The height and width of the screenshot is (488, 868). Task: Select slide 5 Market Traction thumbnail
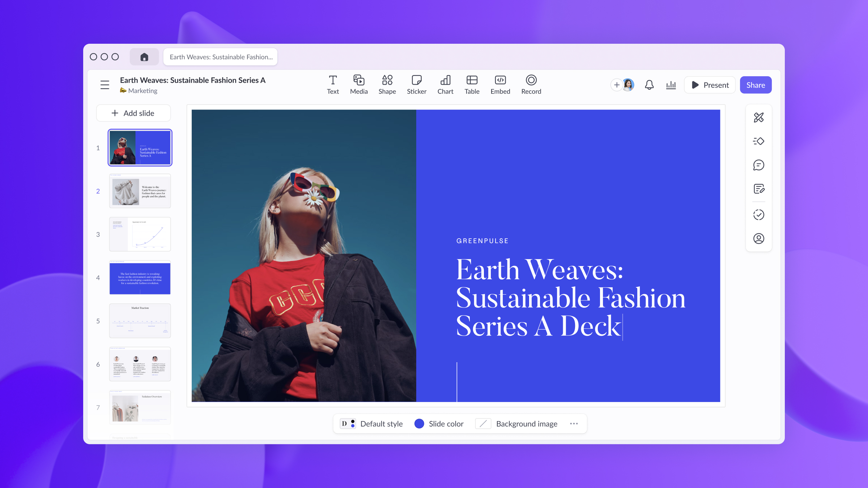tap(140, 321)
